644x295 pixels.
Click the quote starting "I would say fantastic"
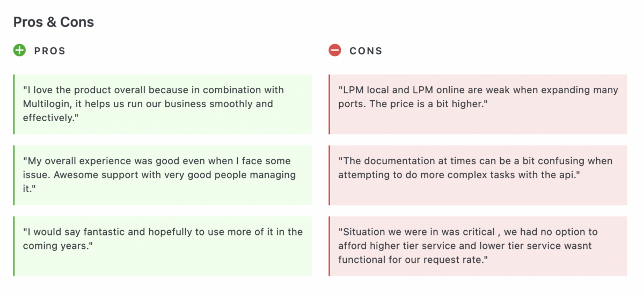click(x=163, y=239)
